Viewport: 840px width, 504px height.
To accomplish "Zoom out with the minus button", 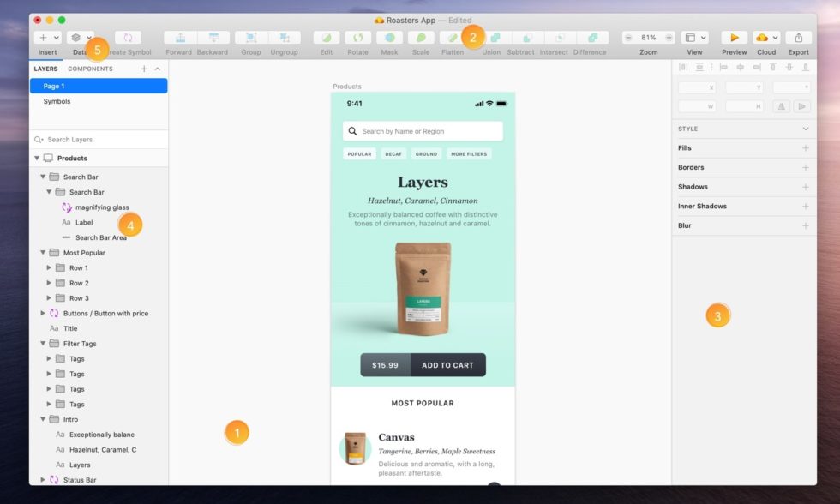I will pyautogui.click(x=628, y=38).
